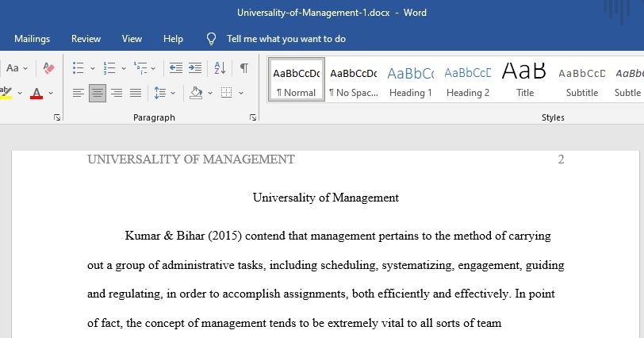This screenshot has width=644, height=338.
Task: Align text right
Action: 117,93
